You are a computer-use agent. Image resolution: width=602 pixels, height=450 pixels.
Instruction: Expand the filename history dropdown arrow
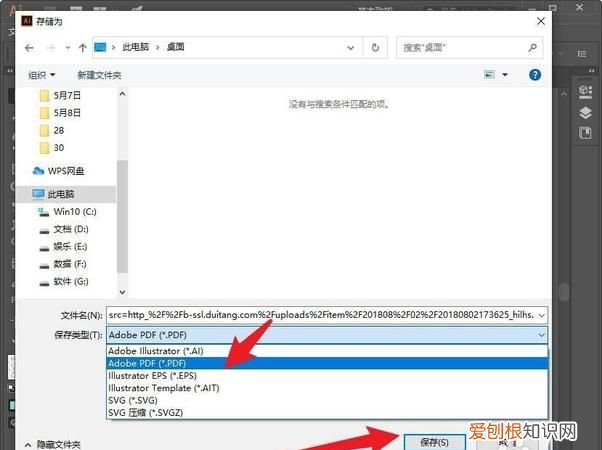point(542,316)
